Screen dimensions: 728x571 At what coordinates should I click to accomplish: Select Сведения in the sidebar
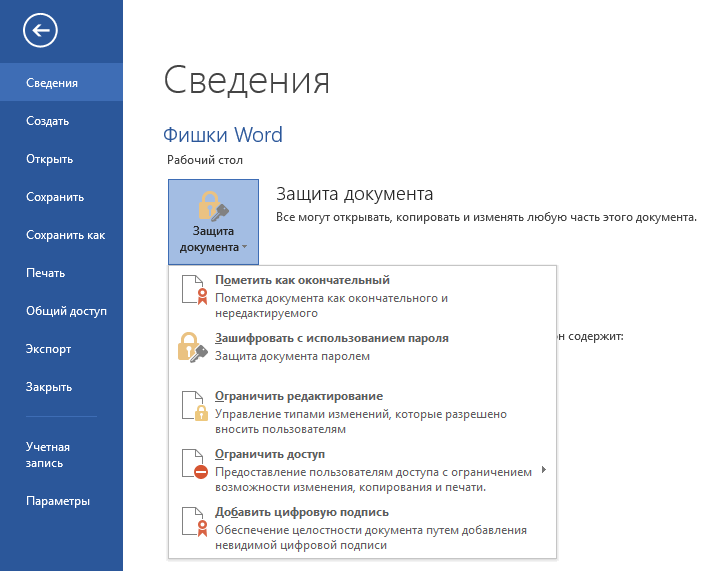pyautogui.click(x=61, y=83)
